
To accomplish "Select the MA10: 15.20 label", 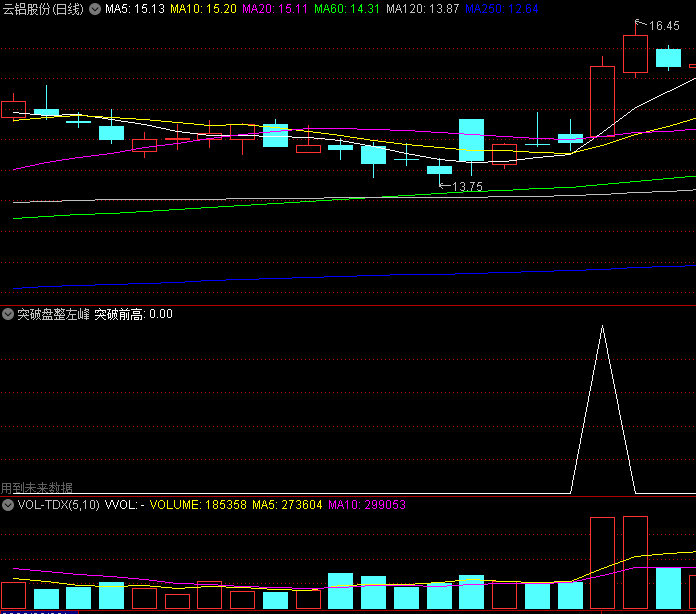I will point(203,9).
